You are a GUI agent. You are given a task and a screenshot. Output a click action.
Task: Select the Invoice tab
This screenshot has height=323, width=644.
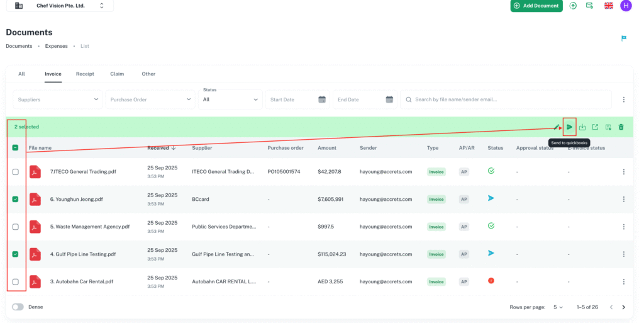(53, 74)
